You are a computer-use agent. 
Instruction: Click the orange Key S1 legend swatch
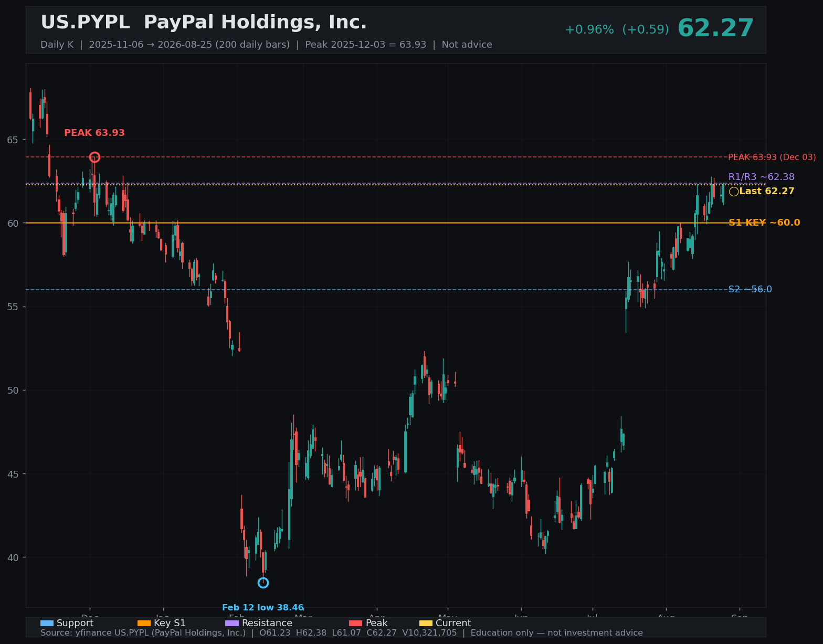[x=144, y=624]
